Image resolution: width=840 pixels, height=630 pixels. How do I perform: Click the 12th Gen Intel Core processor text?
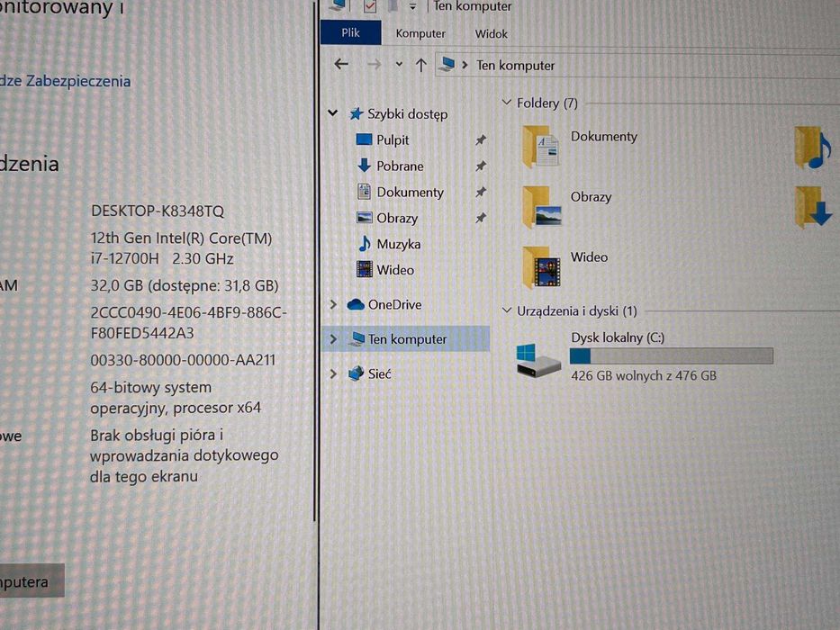click(x=181, y=248)
